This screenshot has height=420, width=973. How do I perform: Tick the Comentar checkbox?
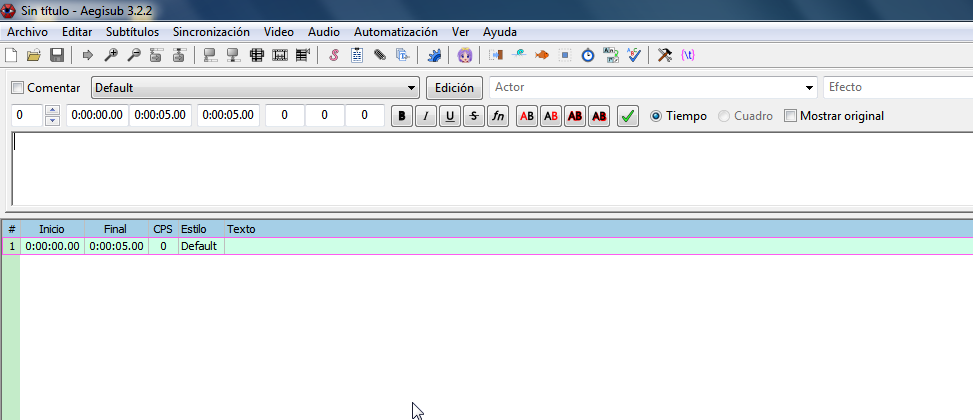18,87
